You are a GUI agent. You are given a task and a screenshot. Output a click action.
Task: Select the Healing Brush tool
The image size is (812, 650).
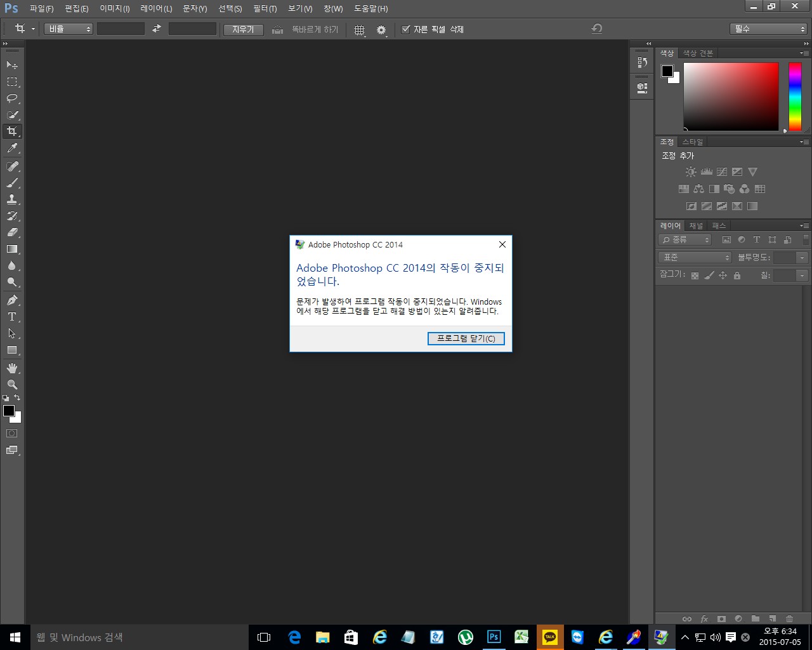tap(12, 166)
